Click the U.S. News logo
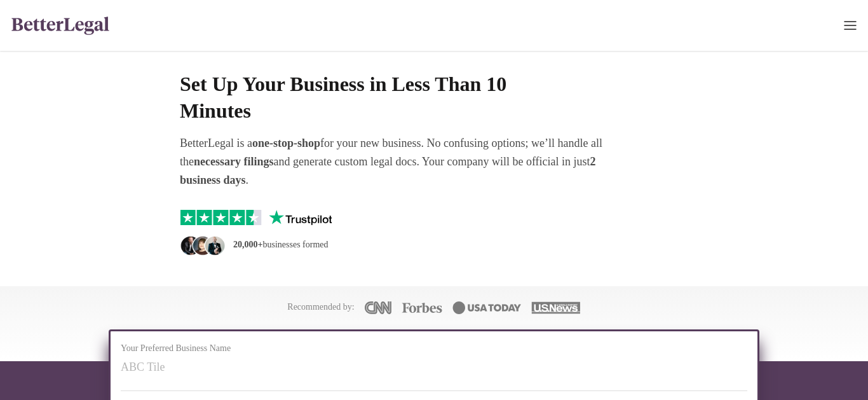The image size is (868, 400). (x=556, y=308)
